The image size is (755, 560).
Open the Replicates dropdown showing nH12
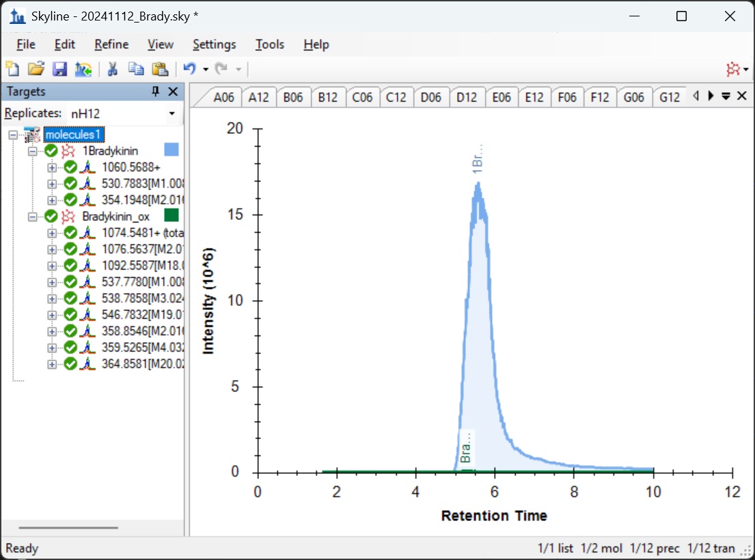click(171, 113)
